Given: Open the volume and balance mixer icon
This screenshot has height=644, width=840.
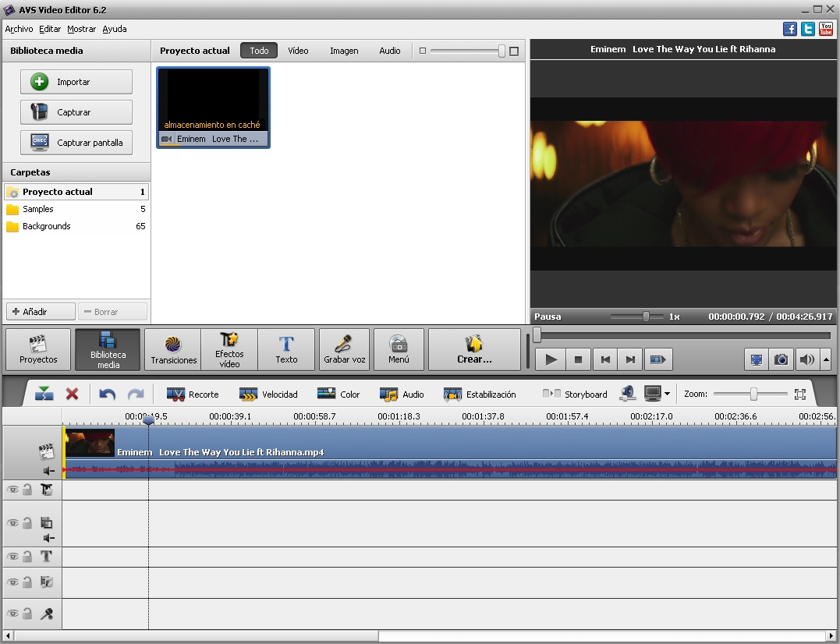Looking at the screenshot, I should coord(627,394).
